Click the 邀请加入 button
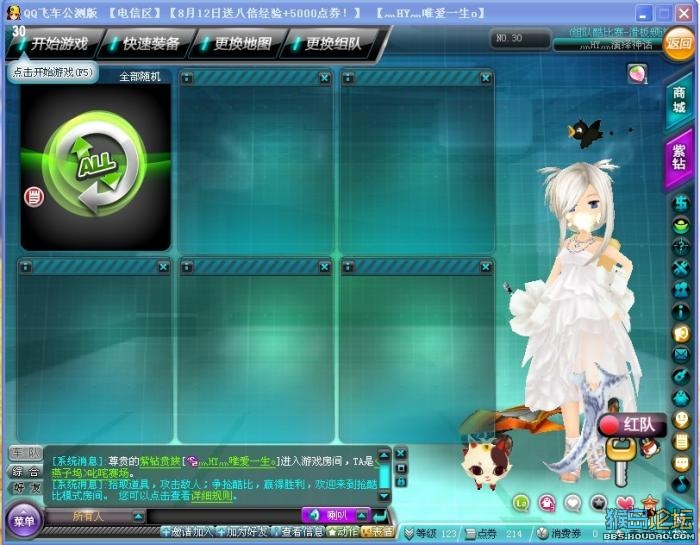 coord(188,532)
